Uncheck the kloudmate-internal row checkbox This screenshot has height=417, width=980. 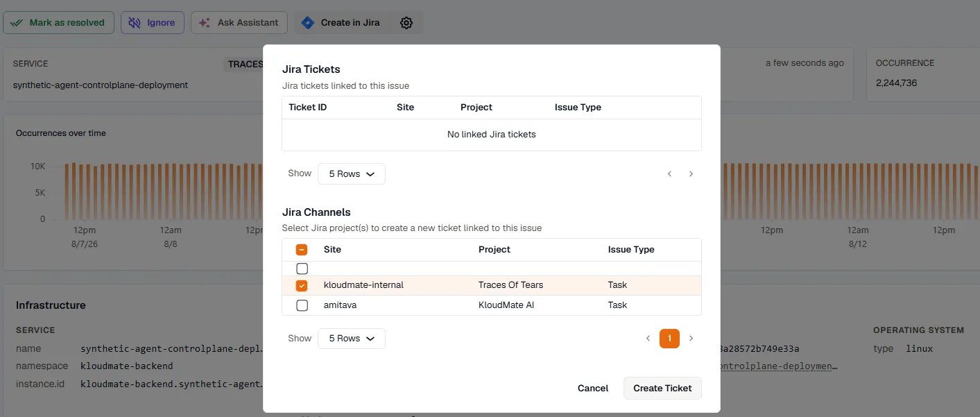click(x=302, y=285)
